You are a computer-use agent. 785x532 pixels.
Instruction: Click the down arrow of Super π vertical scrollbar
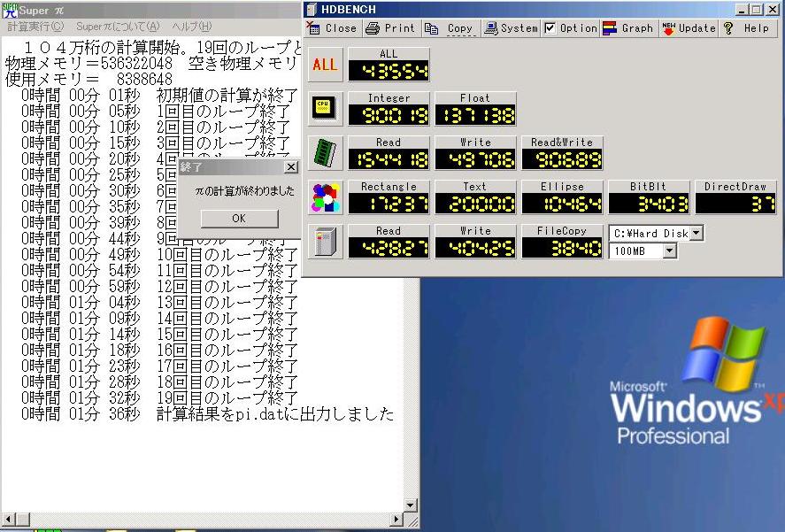point(411,505)
